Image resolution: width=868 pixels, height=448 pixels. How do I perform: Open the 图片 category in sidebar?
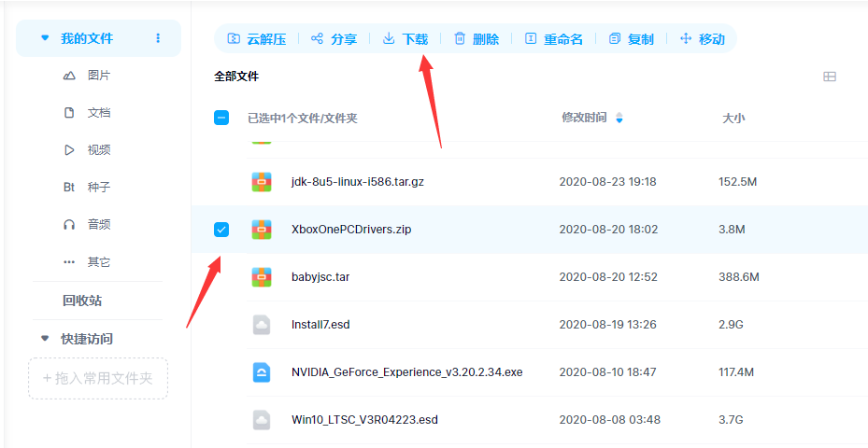click(98, 76)
